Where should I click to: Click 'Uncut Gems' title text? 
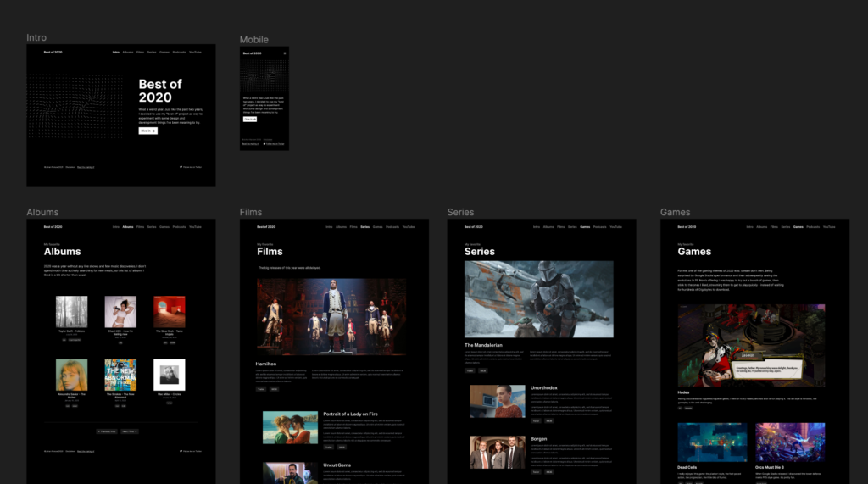tap(337, 465)
